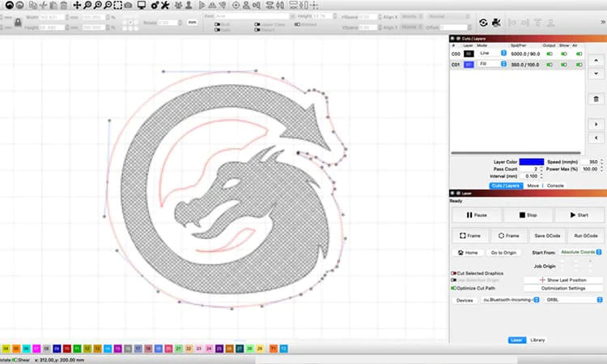Select palette color swatch 09 dark blue

[57, 349]
